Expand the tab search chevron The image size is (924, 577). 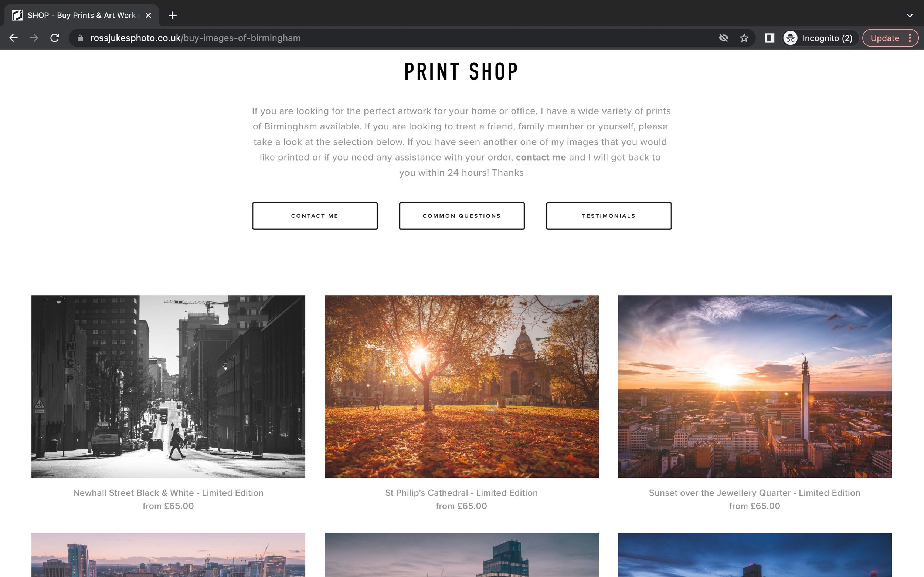click(x=910, y=16)
